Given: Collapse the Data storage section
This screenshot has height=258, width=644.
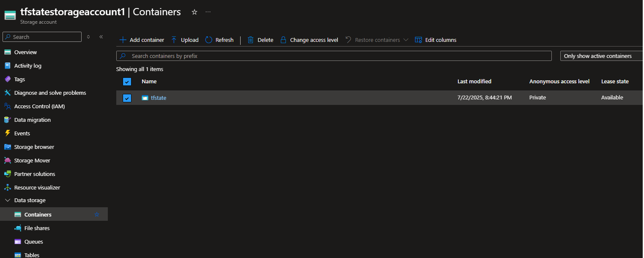Looking at the screenshot, I should (x=7, y=200).
